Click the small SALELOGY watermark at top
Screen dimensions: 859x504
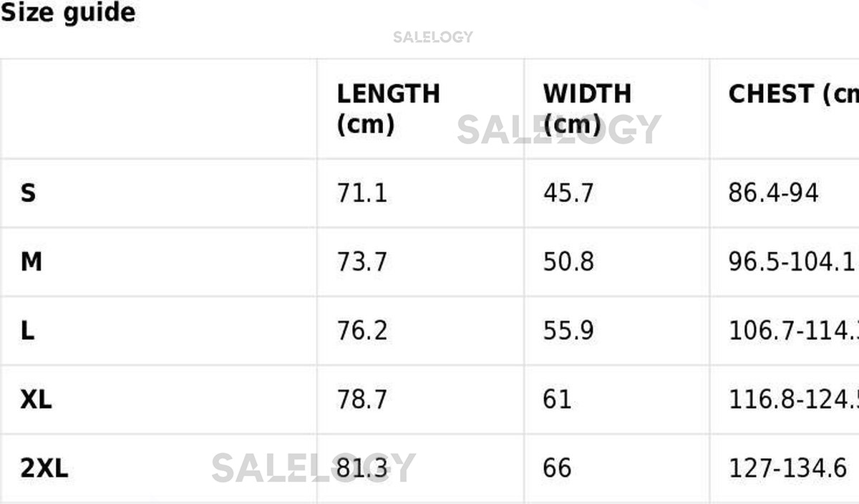433,37
